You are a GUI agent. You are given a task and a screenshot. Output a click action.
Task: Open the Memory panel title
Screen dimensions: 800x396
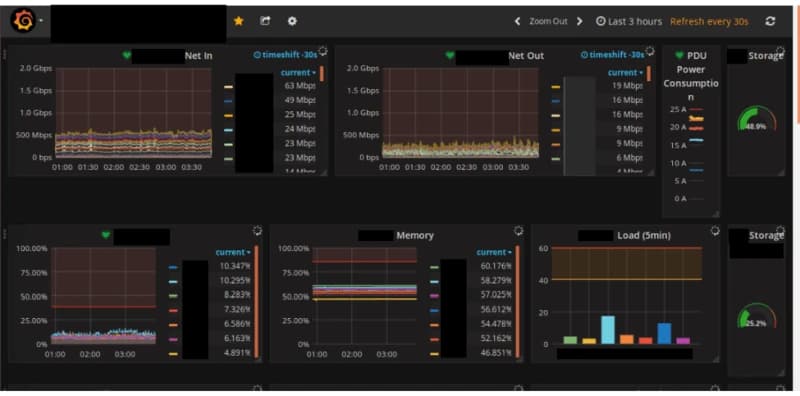415,235
